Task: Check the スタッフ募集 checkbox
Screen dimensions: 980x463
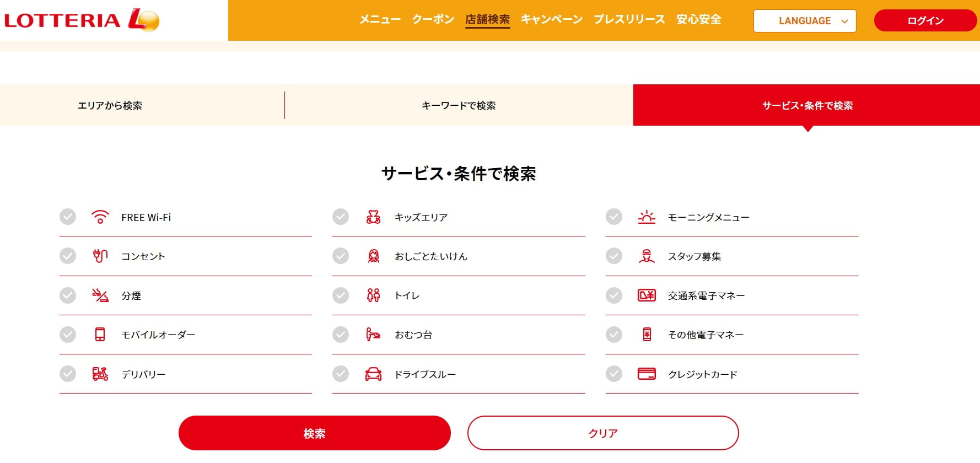Action: click(x=614, y=256)
